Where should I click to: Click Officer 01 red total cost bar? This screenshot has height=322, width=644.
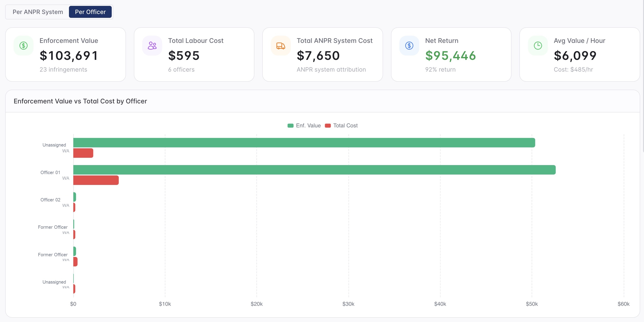coord(96,180)
